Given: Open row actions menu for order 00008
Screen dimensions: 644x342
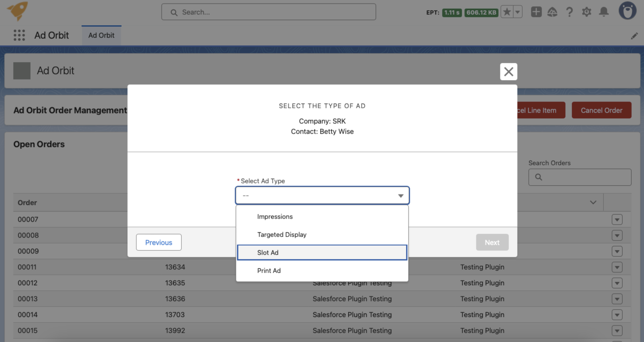Looking at the screenshot, I should [x=617, y=235].
